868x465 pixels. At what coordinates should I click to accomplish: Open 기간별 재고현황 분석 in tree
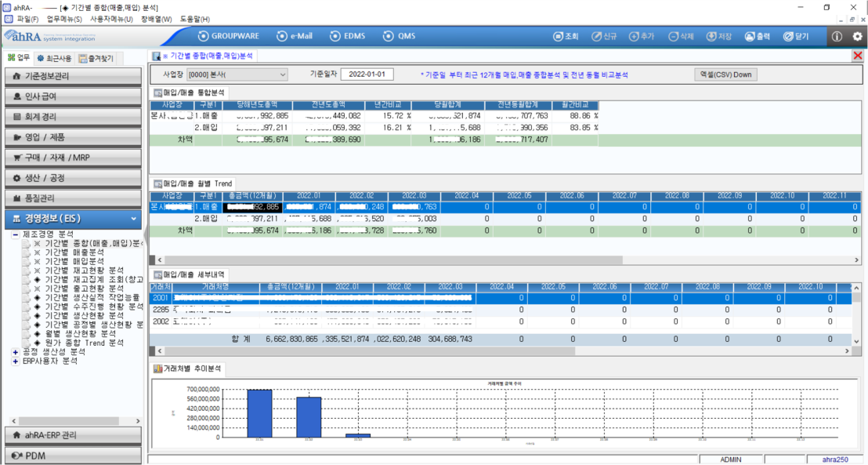(x=84, y=271)
